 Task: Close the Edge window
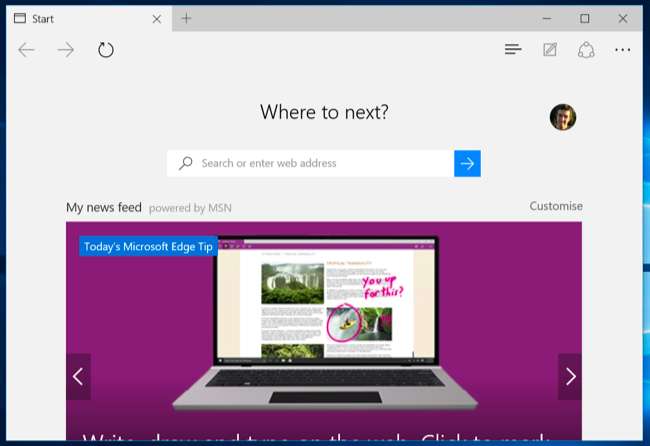click(x=623, y=18)
